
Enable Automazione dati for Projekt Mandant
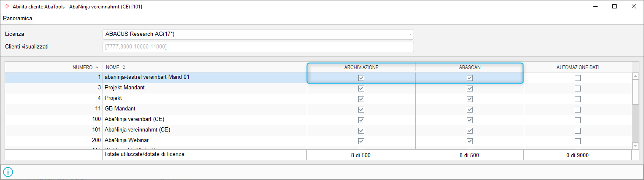(x=578, y=89)
